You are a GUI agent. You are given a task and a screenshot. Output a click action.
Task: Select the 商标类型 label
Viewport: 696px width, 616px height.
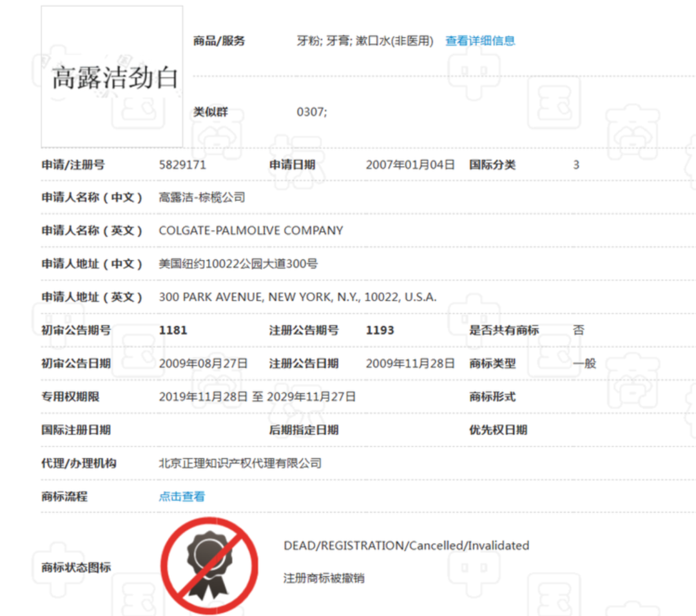(x=493, y=363)
